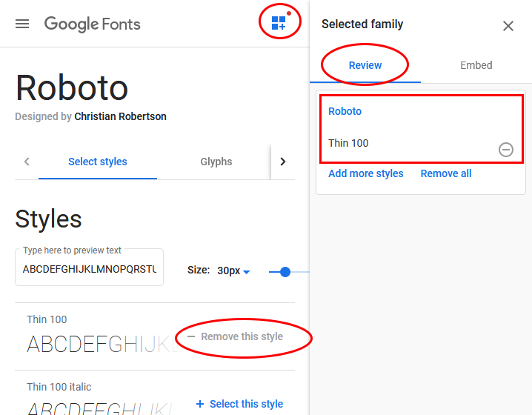532x415 pixels.
Task: Switch to the Embed tab
Action: point(476,65)
